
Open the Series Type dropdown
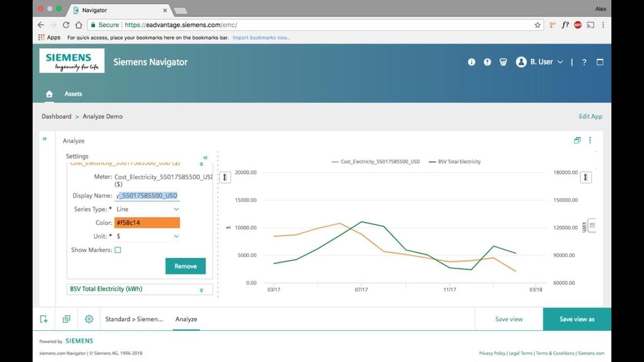pyautogui.click(x=148, y=209)
